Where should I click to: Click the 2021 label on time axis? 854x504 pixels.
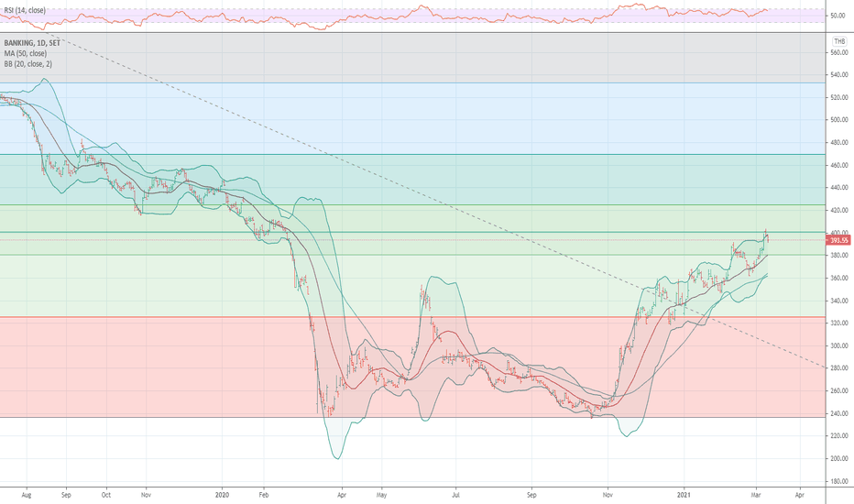click(x=684, y=495)
